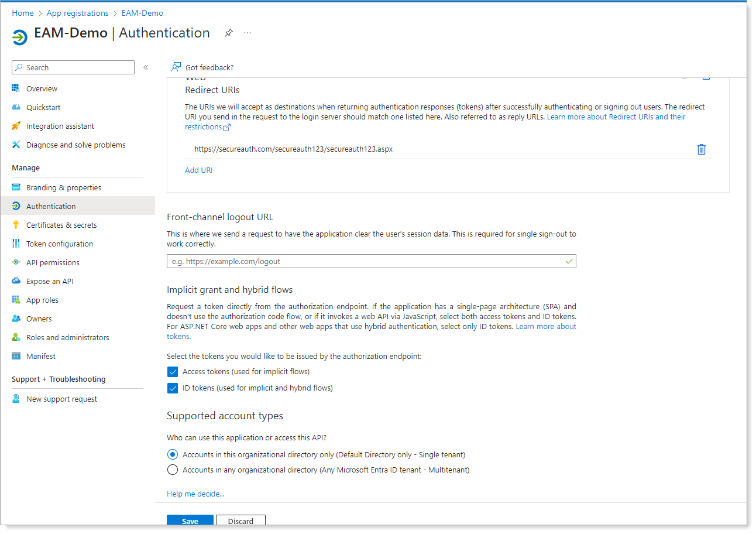Select Token configuration in the sidebar
Image resolution: width=756 pixels, height=534 pixels.
click(x=60, y=243)
